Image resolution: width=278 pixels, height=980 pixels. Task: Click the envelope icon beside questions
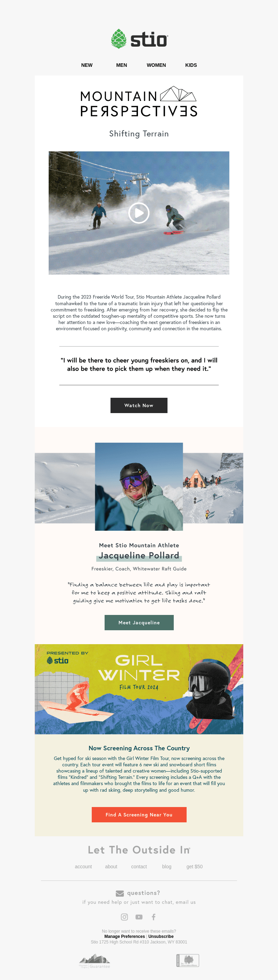pyautogui.click(x=120, y=893)
